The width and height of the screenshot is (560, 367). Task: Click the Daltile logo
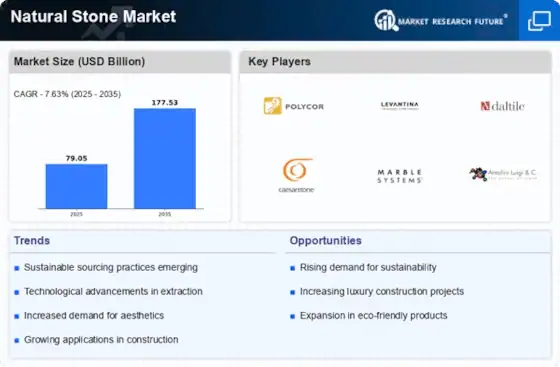point(502,106)
